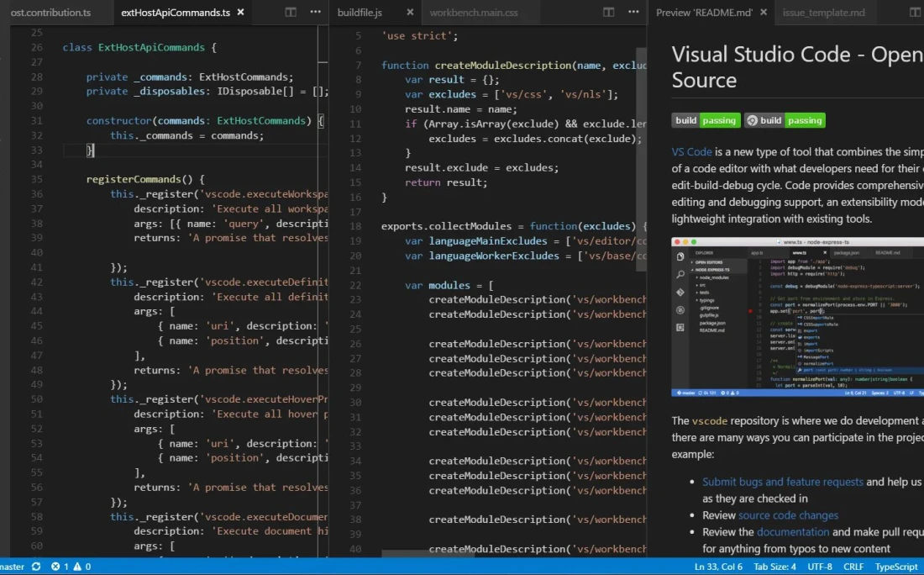Open more actions menu in first editor group
Image resolution: width=924 pixels, height=575 pixels.
pyautogui.click(x=315, y=13)
